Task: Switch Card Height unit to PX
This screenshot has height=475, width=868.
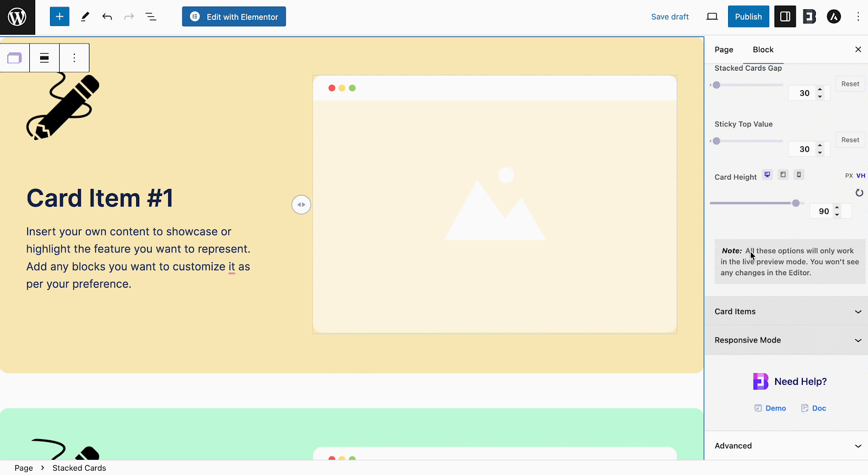Action: tap(849, 176)
